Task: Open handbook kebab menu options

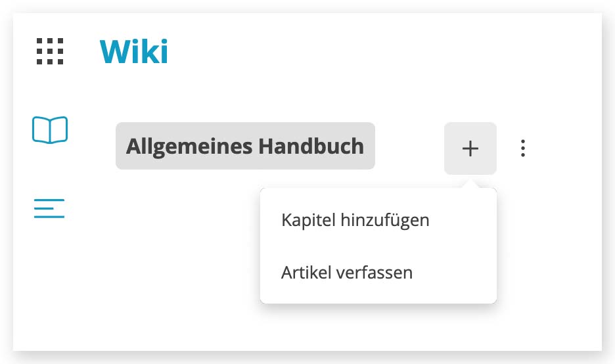Action: click(x=523, y=148)
